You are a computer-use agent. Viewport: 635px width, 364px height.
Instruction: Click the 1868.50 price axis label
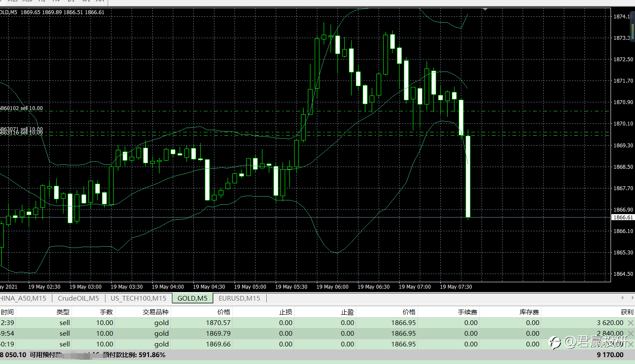click(623, 167)
